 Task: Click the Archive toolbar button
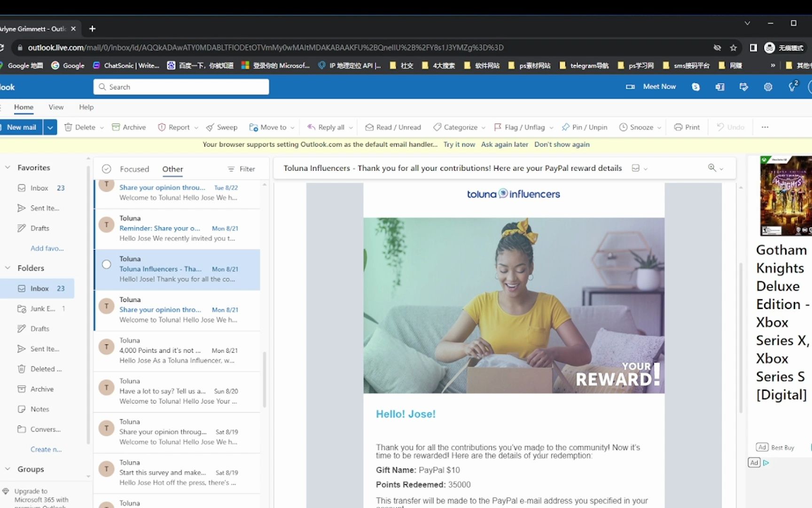129,127
